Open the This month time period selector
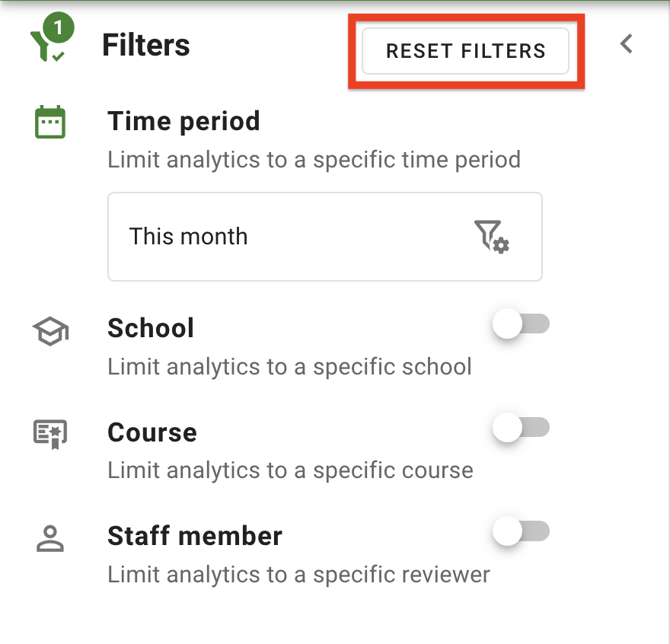 (325, 237)
